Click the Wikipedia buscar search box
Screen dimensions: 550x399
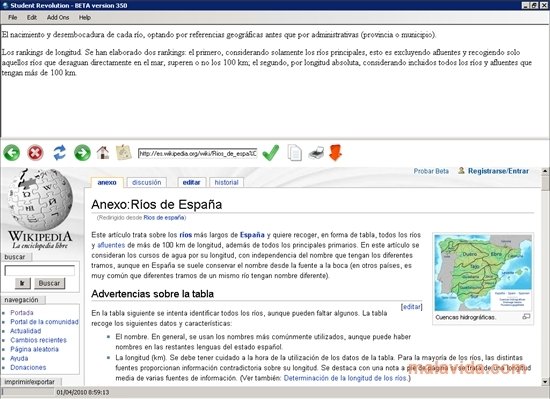40,271
